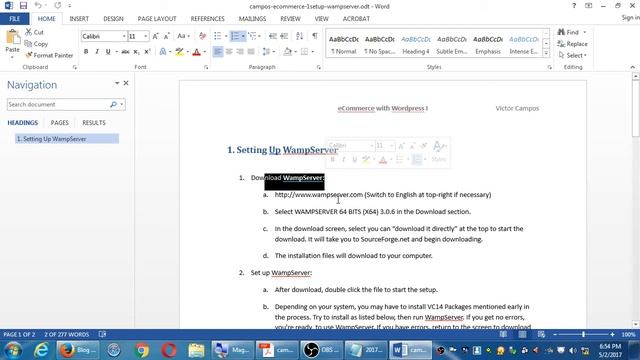Apply the text highlight color
This screenshot has height=360, width=640.
click(x=179, y=52)
